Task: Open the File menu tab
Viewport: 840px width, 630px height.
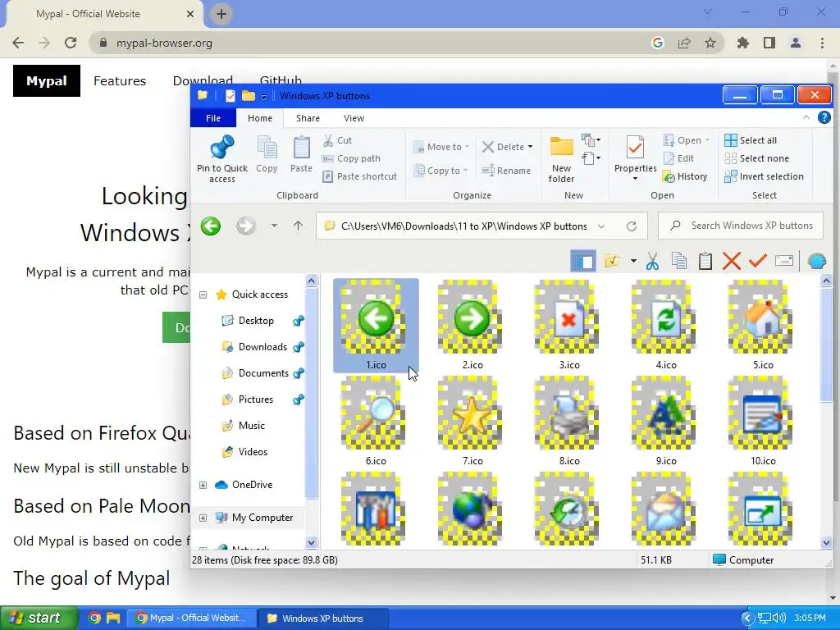Action: coord(213,118)
